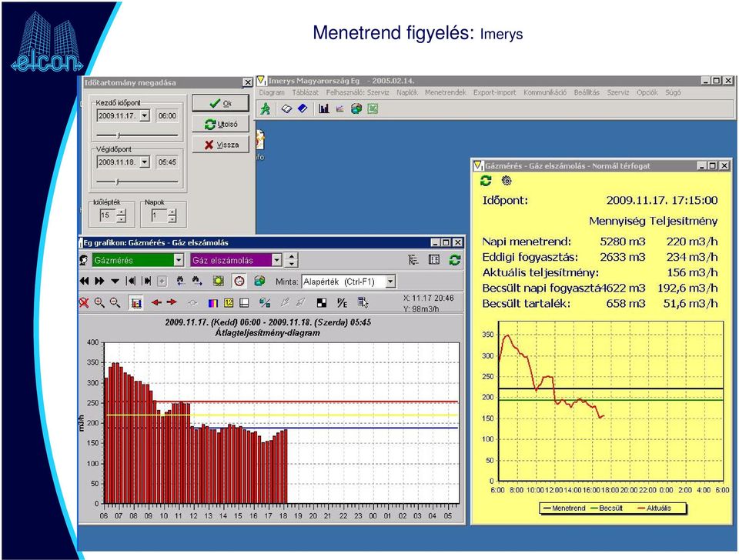This screenshot has height=560, width=739.
Task: Expand the Minta Alapérték (Ctrl-F1) dropdown
Action: click(390, 282)
